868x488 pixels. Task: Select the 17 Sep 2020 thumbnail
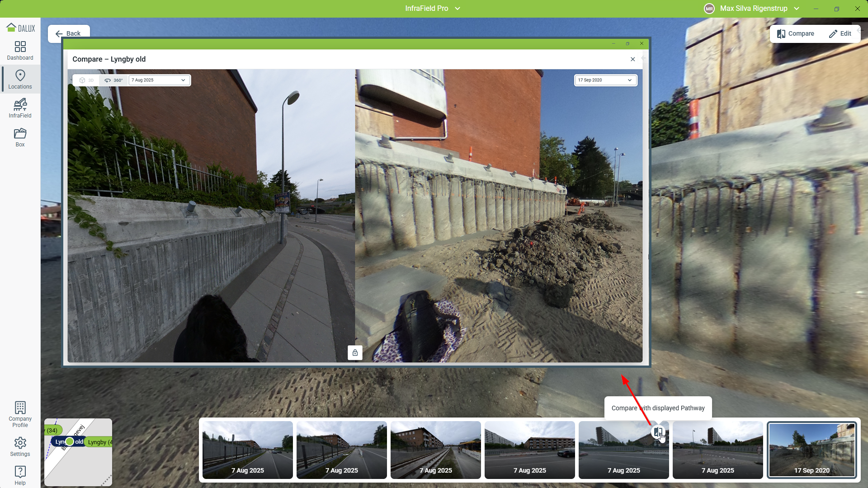click(x=811, y=450)
